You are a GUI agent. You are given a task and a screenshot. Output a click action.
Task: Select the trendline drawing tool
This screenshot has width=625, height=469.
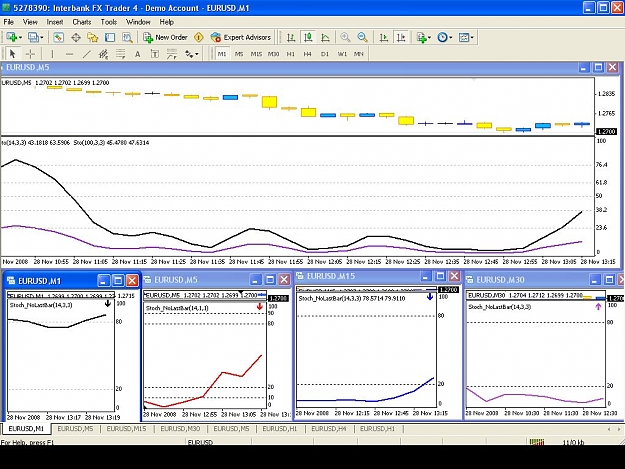86,54
